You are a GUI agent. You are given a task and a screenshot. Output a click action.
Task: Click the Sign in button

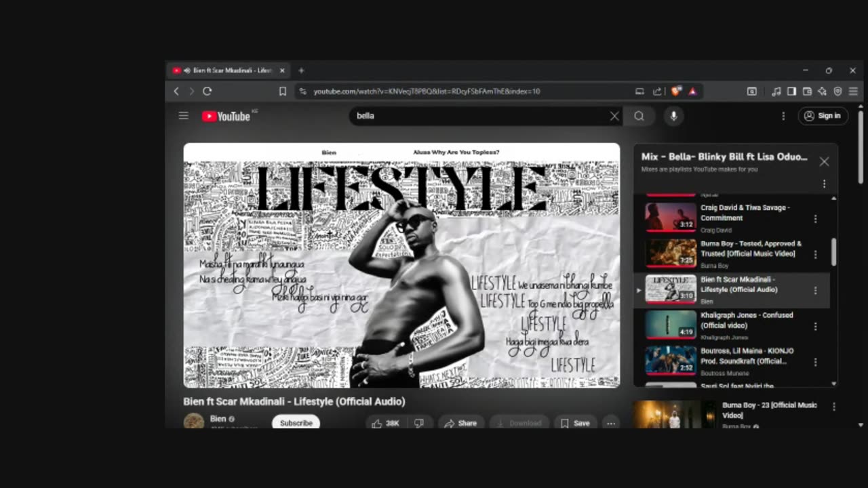(x=822, y=116)
